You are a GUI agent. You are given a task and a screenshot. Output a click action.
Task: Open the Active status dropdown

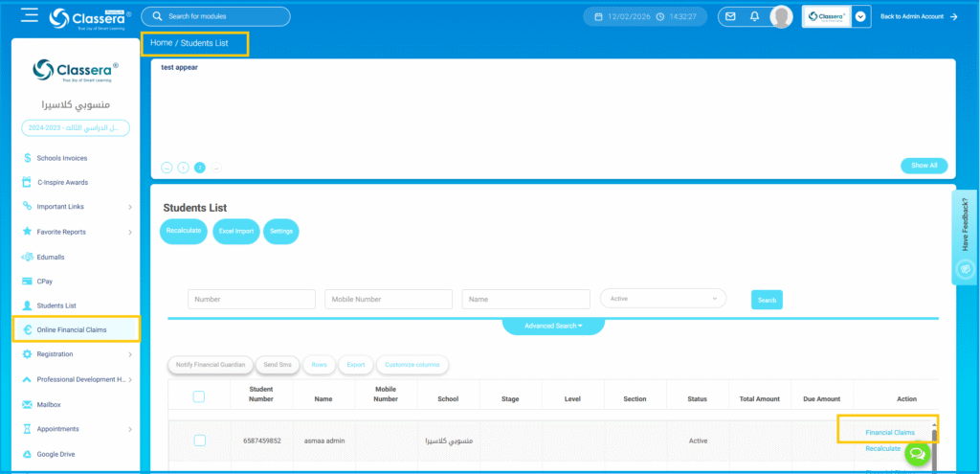[662, 299]
